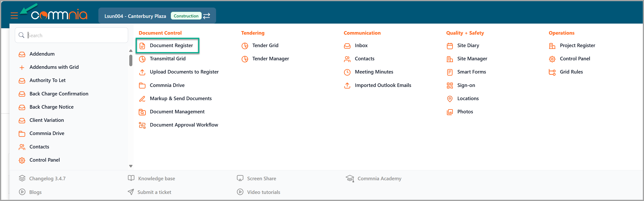Click Submit a ticket
This screenshot has height=201, width=644.
pos(154,192)
